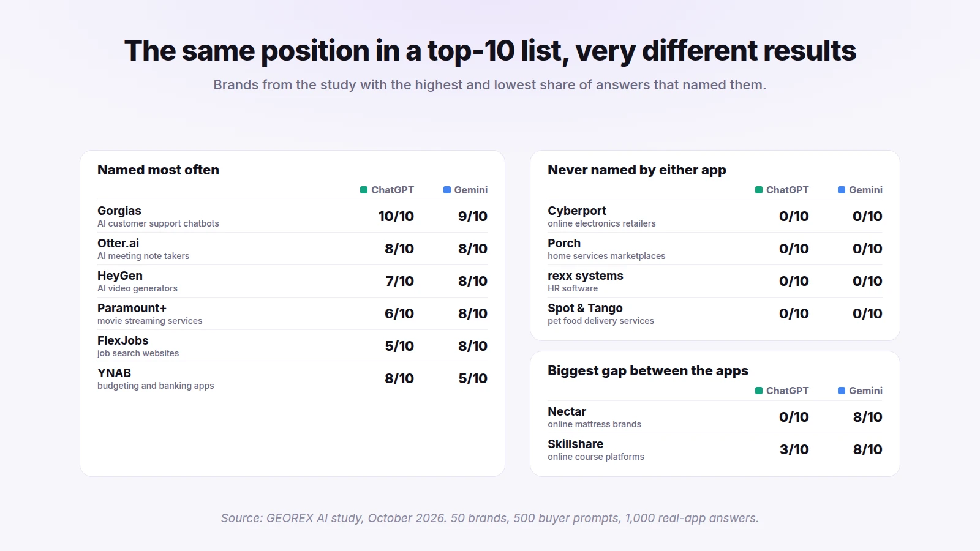
Task: Click YNAB Gemini score 5/10
Action: 473,378
